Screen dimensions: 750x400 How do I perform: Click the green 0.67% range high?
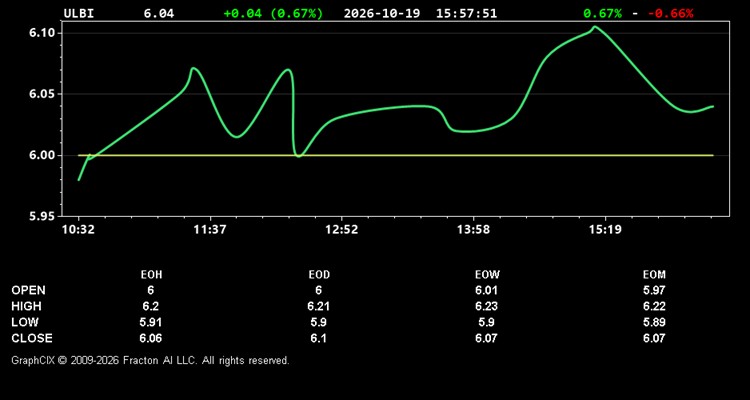point(603,13)
